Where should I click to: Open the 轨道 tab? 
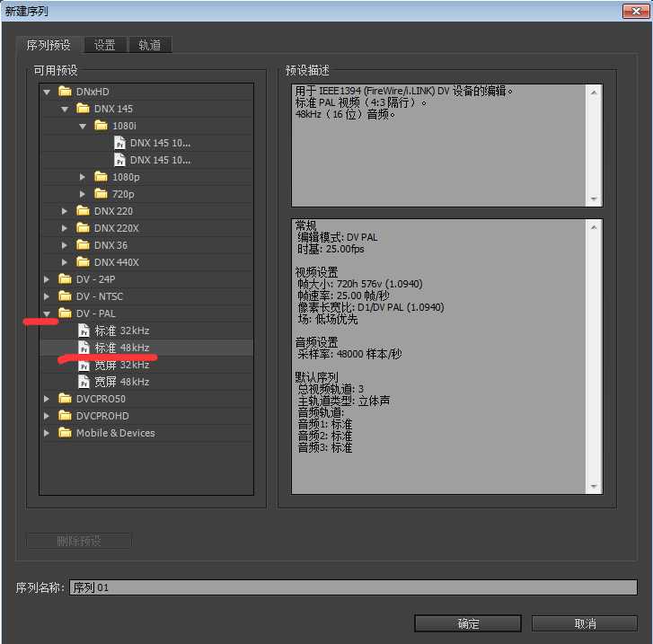pos(149,45)
